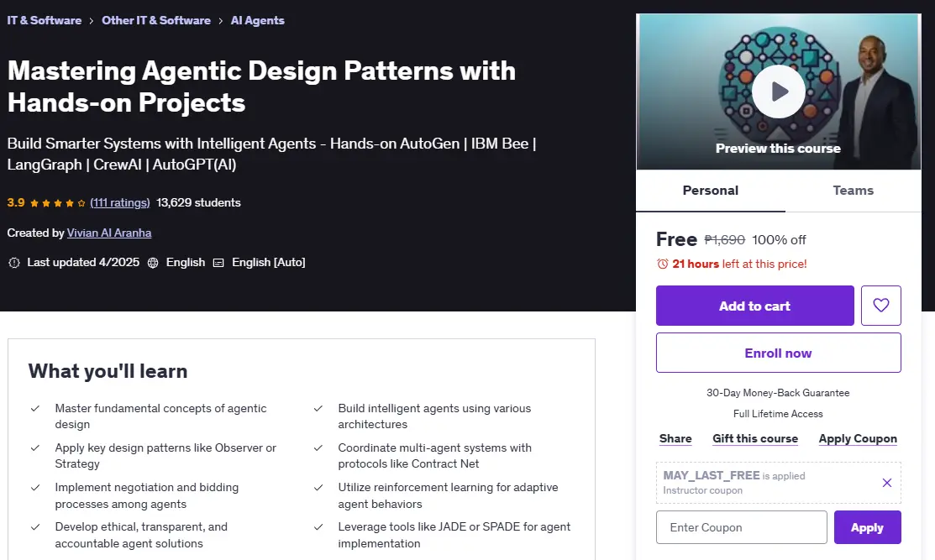Select the Personal tab
This screenshot has height=560, width=935.
pos(710,191)
